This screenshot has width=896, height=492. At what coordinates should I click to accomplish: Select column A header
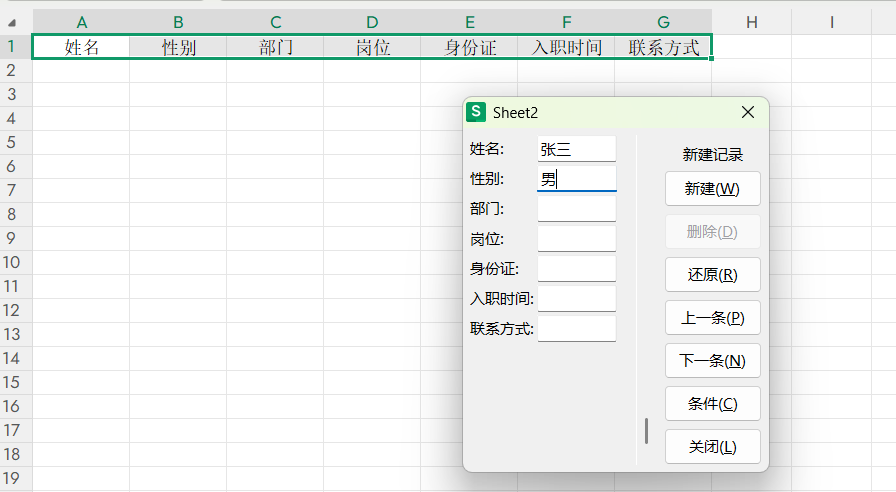pyautogui.click(x=81, y=22)
